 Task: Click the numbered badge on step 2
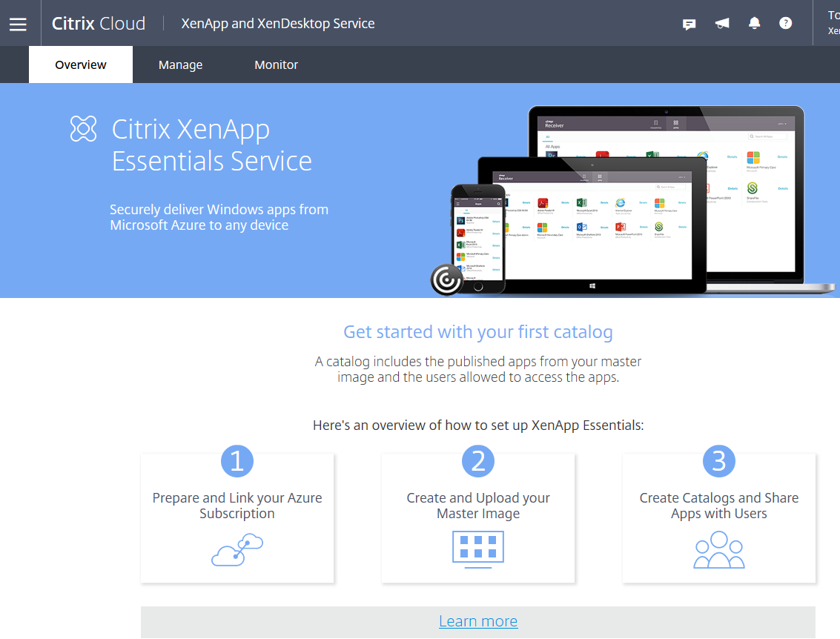477,460
